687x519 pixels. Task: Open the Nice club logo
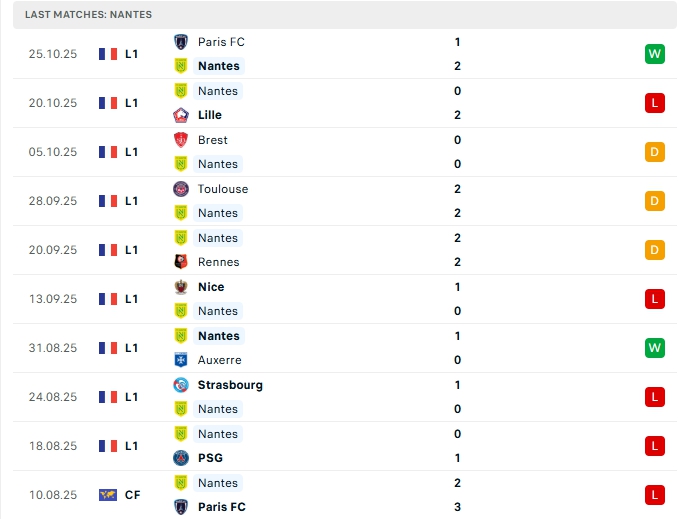pyautogui.click(x=181, y=287)
